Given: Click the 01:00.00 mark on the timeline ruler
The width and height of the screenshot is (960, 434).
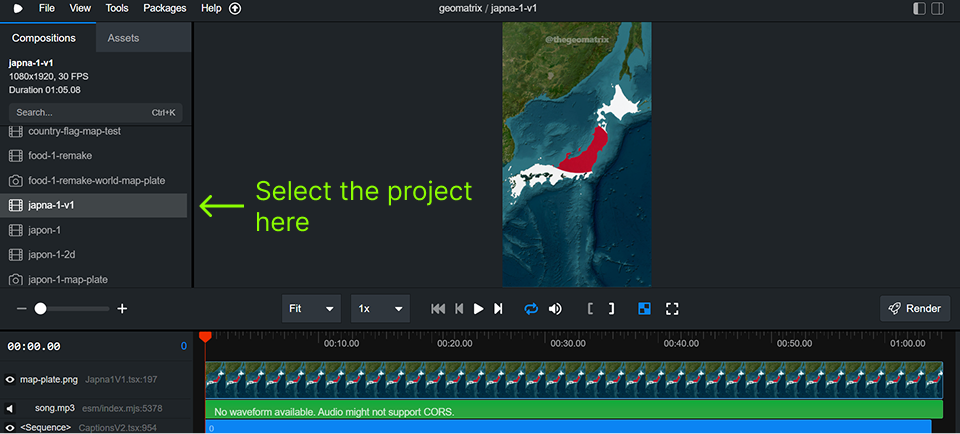Looking at the screenshot, I should pos(908,343).
